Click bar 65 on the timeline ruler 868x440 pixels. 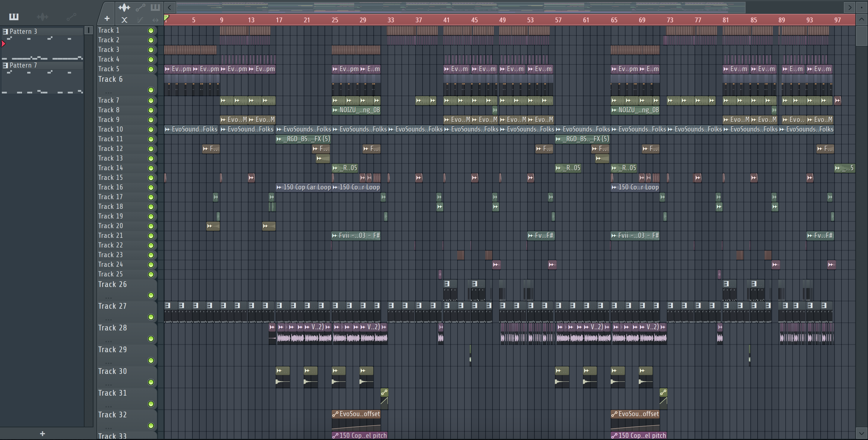click(x=614, y=20)
